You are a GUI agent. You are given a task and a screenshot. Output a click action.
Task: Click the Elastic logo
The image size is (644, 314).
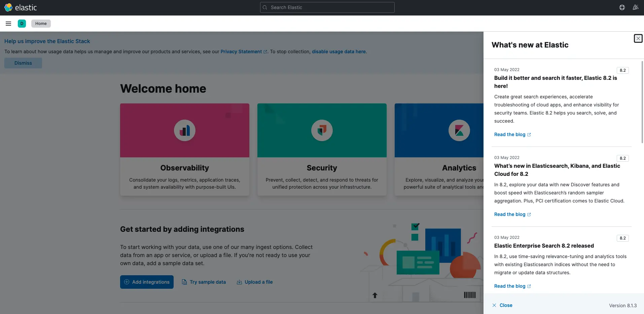[x=21, y=7]
